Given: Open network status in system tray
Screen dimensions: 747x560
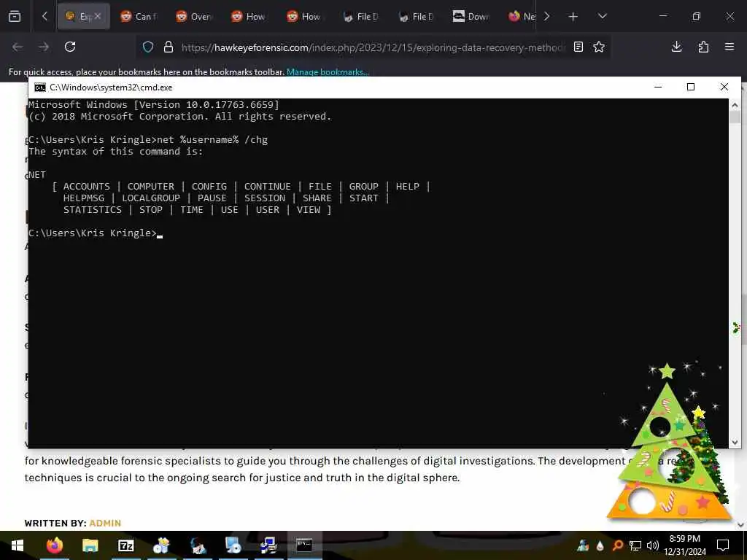Looking at the screenshot, I should pyautogui.click(x=635, y=545).
